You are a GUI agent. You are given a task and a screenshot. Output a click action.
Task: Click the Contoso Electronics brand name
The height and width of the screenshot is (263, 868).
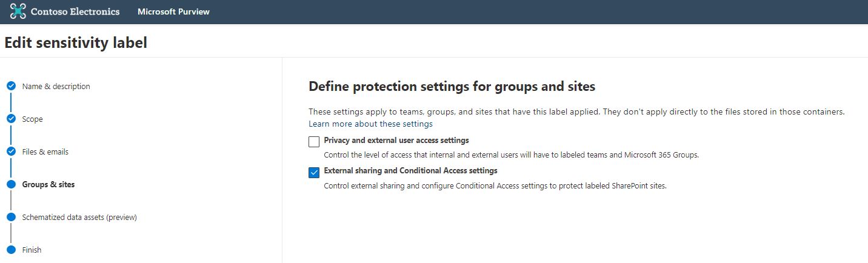(x=75, y=12)
